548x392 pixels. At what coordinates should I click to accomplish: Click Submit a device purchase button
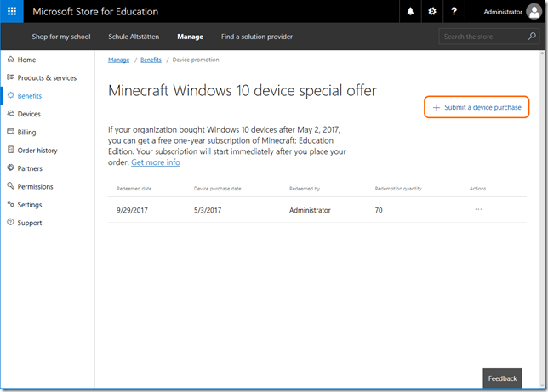coord(477,108)
